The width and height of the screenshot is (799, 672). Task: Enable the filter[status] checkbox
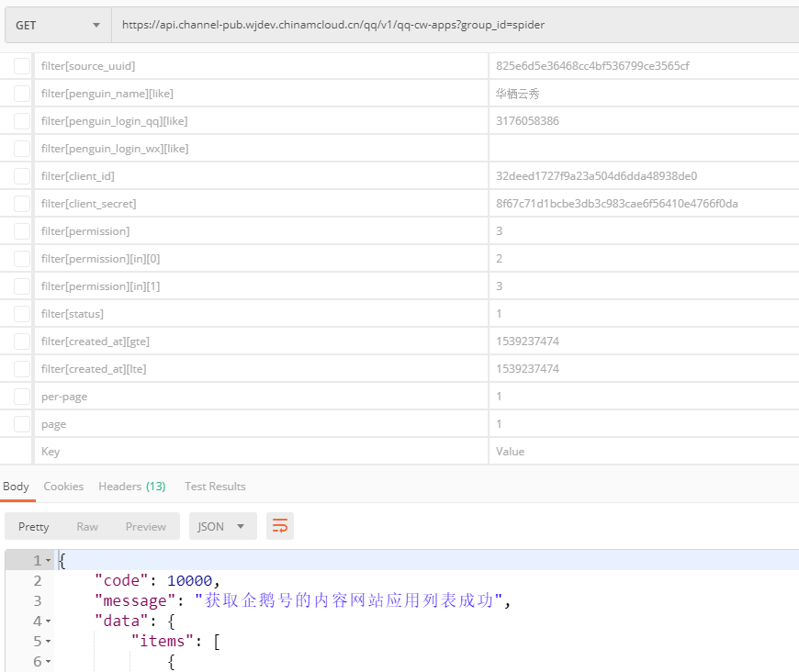click(21, 314)
